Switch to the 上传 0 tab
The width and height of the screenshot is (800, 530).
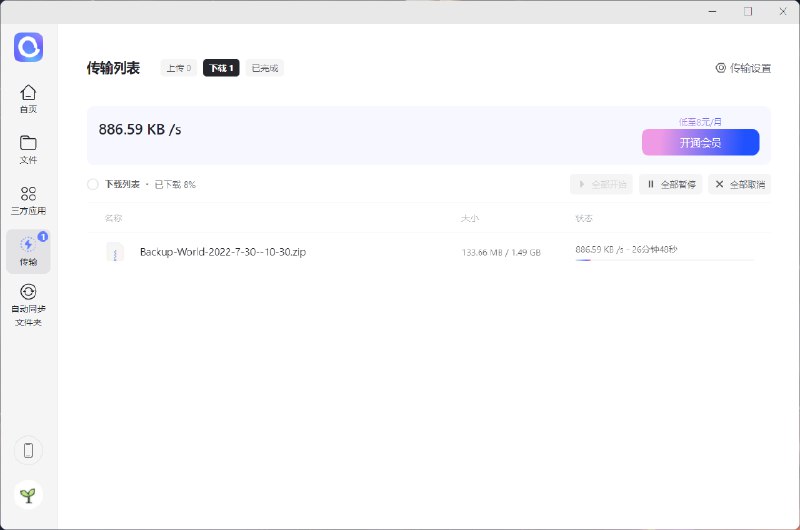[179, 68]
